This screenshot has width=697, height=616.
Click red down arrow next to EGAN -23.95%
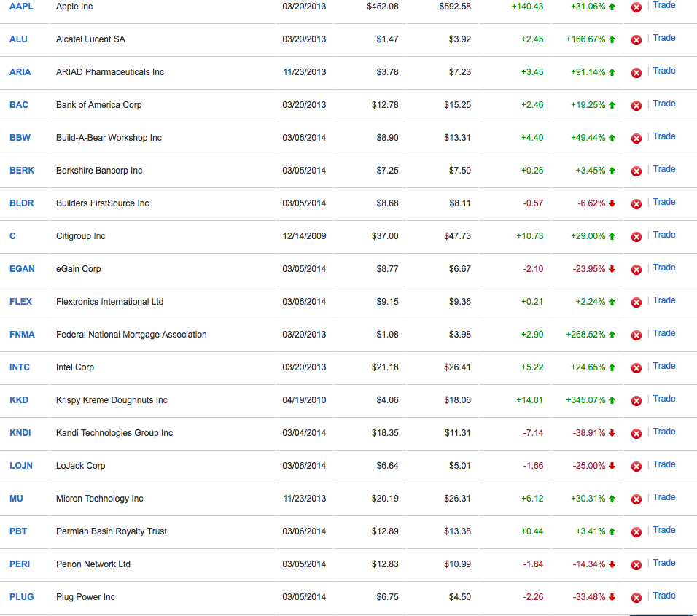[612, 269]
